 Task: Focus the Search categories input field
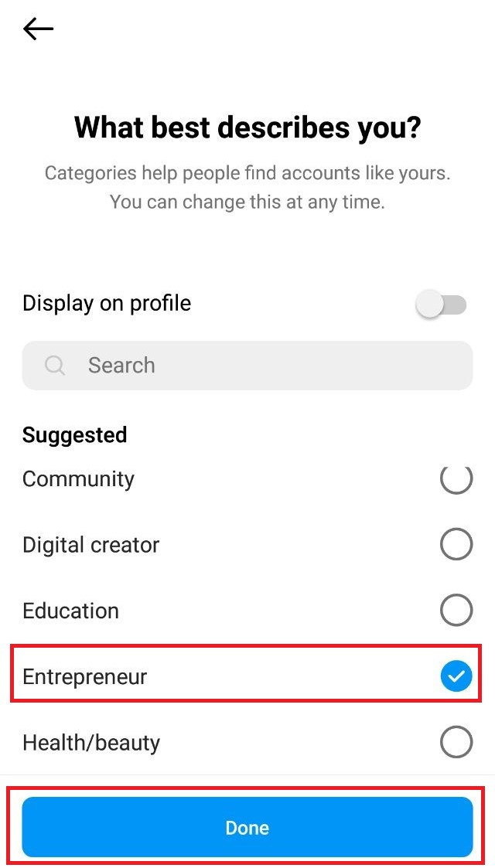click(263, 366)
